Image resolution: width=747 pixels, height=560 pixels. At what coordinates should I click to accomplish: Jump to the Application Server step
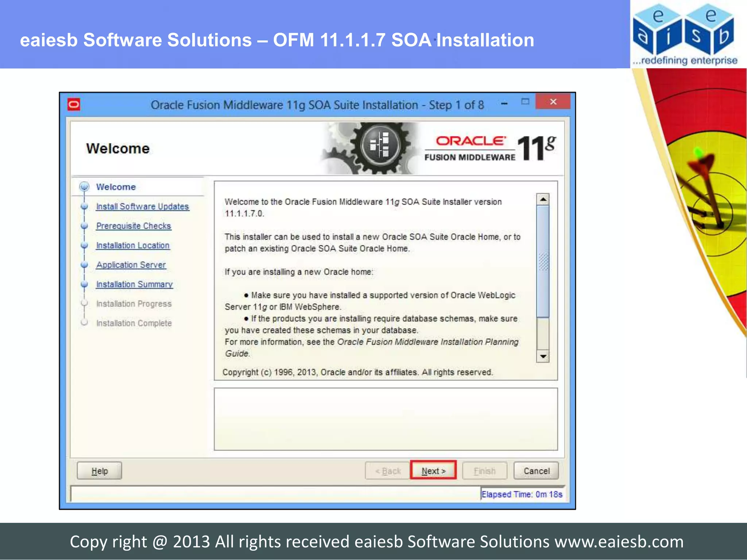point(131,265)
